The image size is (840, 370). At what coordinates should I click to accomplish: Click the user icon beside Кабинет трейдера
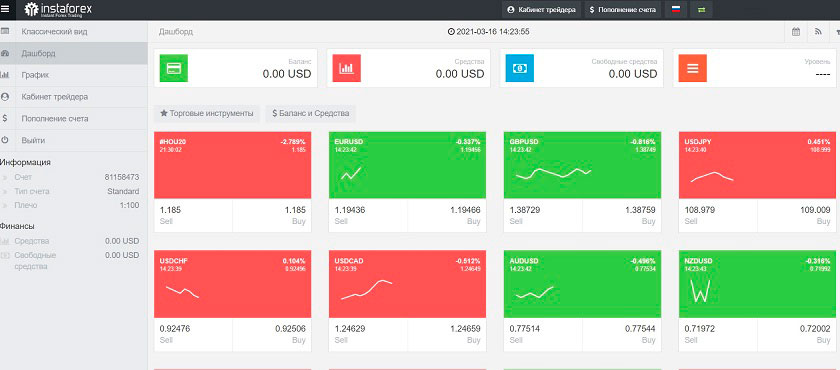(5, 97)
